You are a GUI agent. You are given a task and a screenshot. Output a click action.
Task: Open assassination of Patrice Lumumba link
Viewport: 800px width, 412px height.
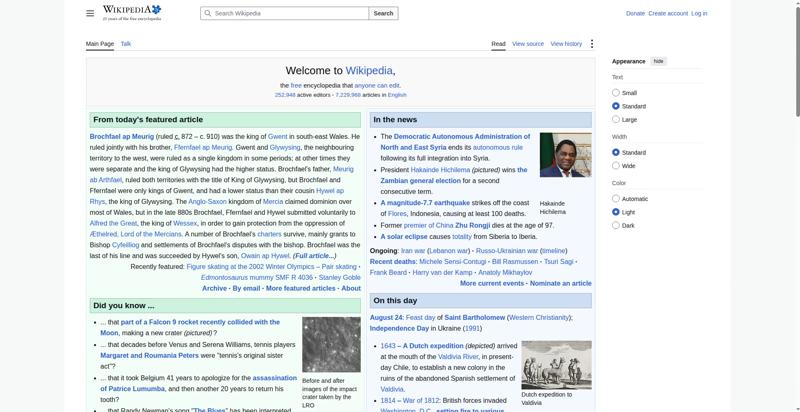pyautogui.click(x=274, y=378)
